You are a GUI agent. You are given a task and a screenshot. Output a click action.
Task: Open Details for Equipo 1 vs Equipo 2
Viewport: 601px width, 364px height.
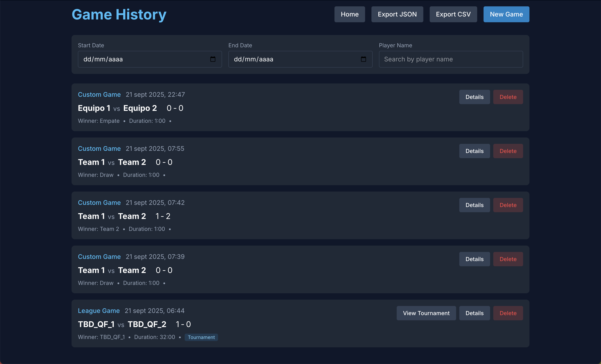(x=474, y=97)
